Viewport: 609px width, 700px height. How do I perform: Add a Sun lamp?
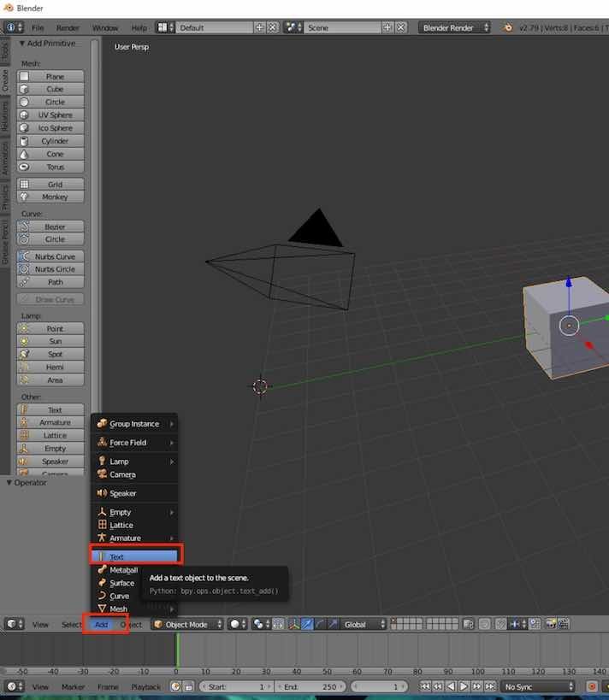point(50,341)
